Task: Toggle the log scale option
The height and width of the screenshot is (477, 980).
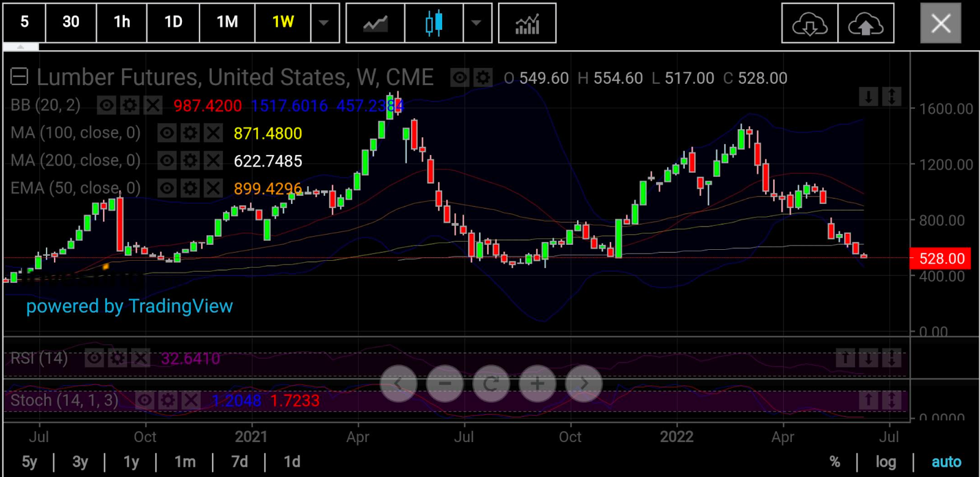Action: click(886, 462)
